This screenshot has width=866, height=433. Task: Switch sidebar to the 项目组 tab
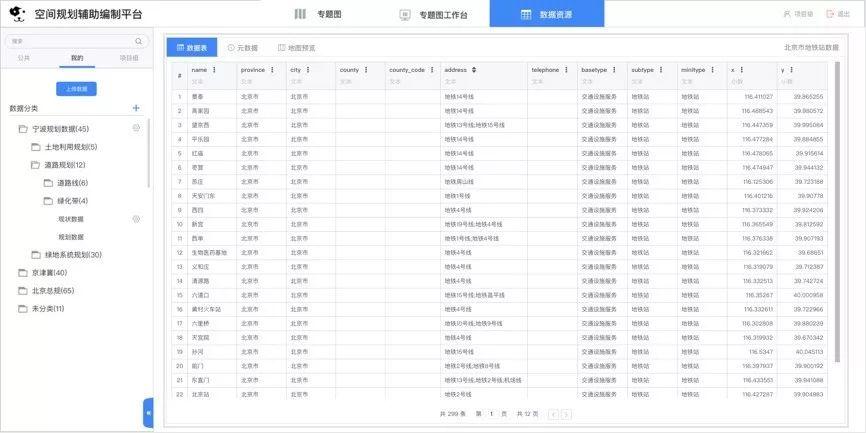click(129, 58)
